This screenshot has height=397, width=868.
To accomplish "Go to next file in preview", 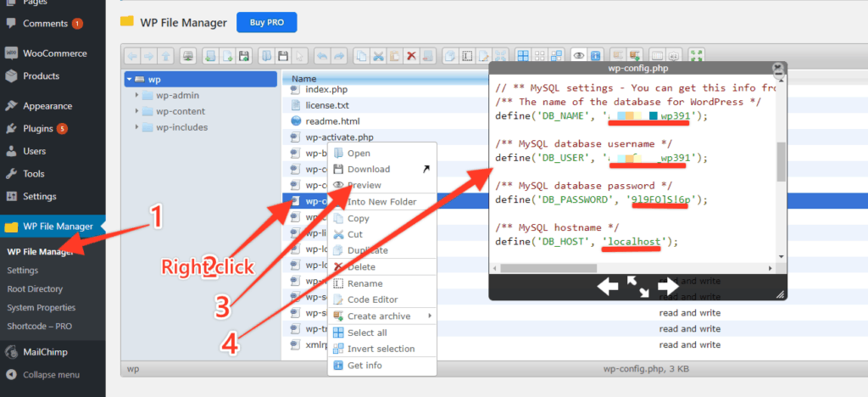I will click(x=668, y=287).
